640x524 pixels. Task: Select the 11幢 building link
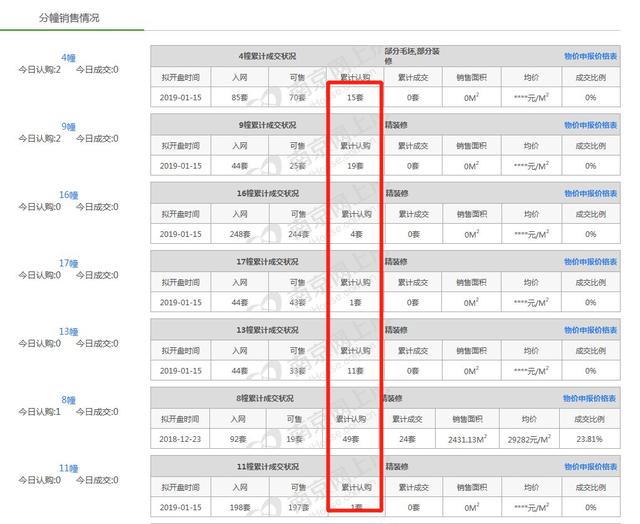coord(68,468)
